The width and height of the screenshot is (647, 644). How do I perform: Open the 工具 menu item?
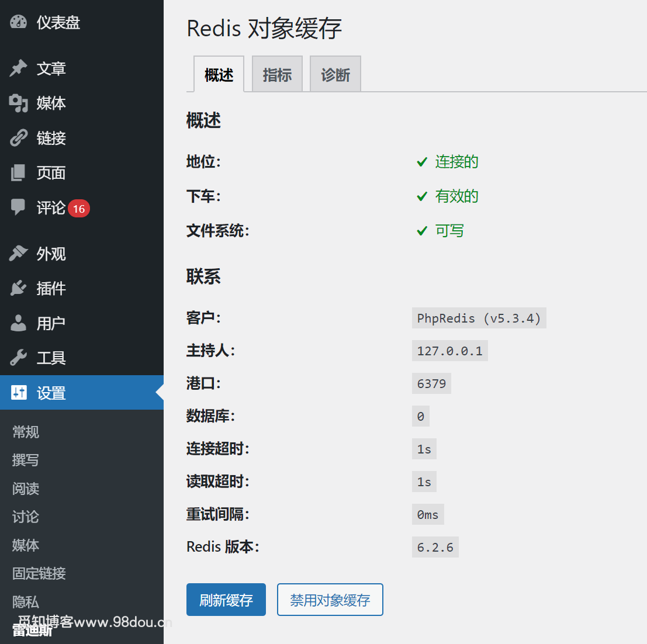pyautogui.click(x=82, y=358)
